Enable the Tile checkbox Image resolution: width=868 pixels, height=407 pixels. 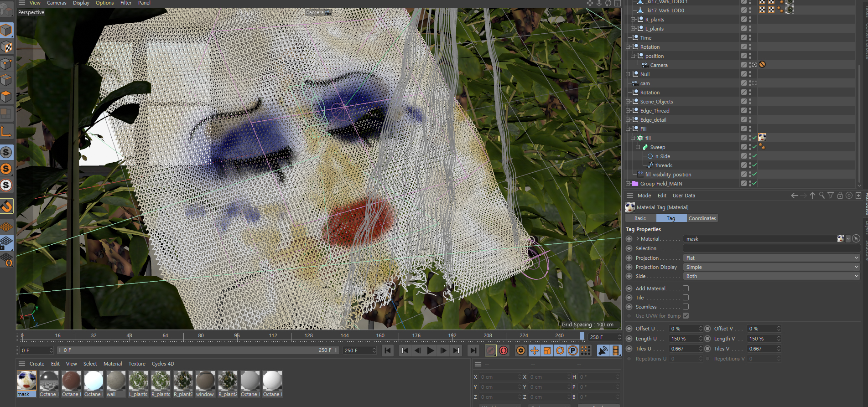pyautogui.click(x=686, y=298)
